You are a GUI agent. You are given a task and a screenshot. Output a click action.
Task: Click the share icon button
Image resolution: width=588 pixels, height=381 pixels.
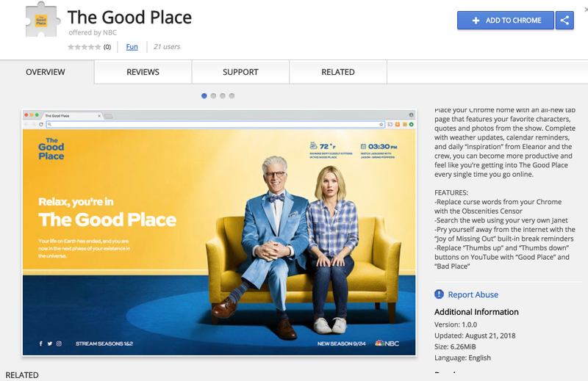tap(564, 21)
